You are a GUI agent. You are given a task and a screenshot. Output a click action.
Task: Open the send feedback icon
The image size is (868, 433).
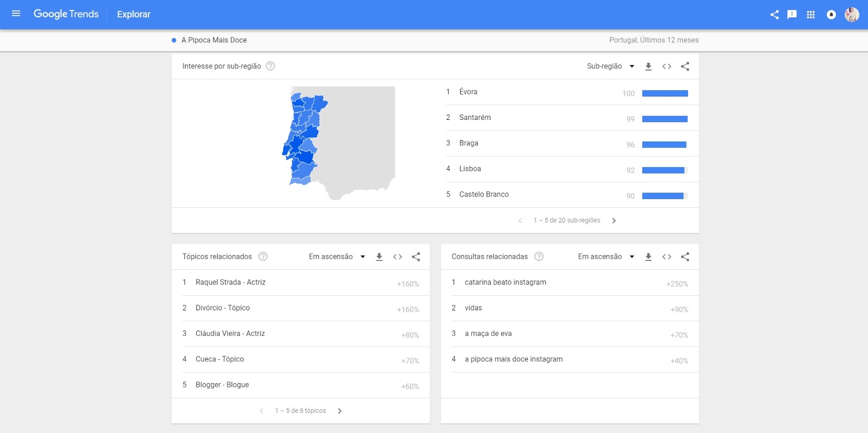792,15
